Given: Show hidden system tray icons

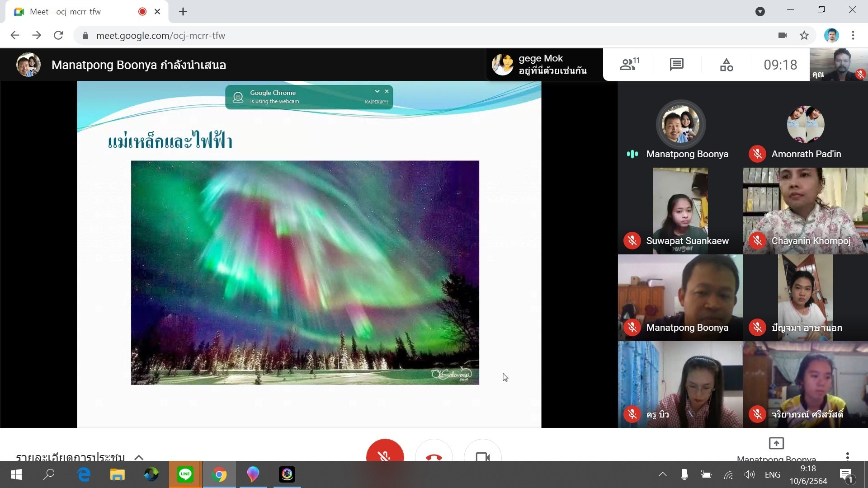Looking at the screenshot, I should (x=662, y=474).
